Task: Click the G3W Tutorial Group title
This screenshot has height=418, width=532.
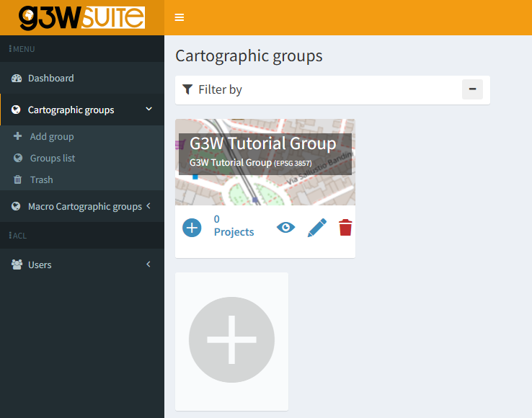Action: (x=263, y=143)
